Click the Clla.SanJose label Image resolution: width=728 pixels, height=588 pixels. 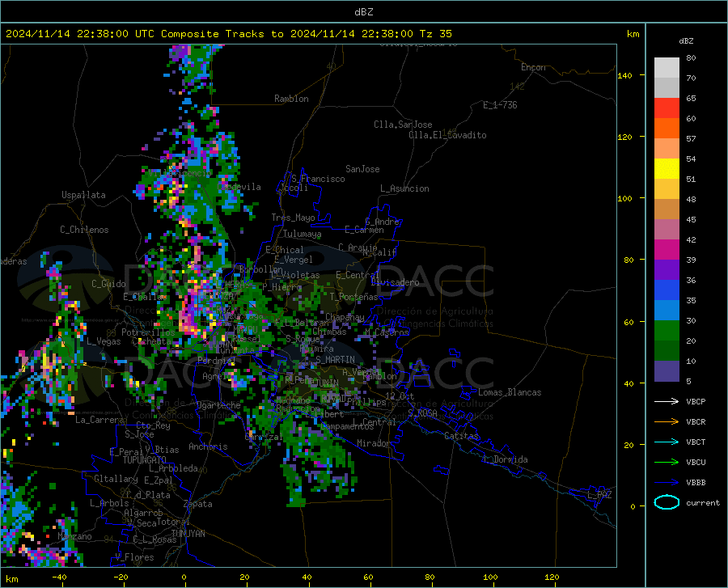click(403, 125)
